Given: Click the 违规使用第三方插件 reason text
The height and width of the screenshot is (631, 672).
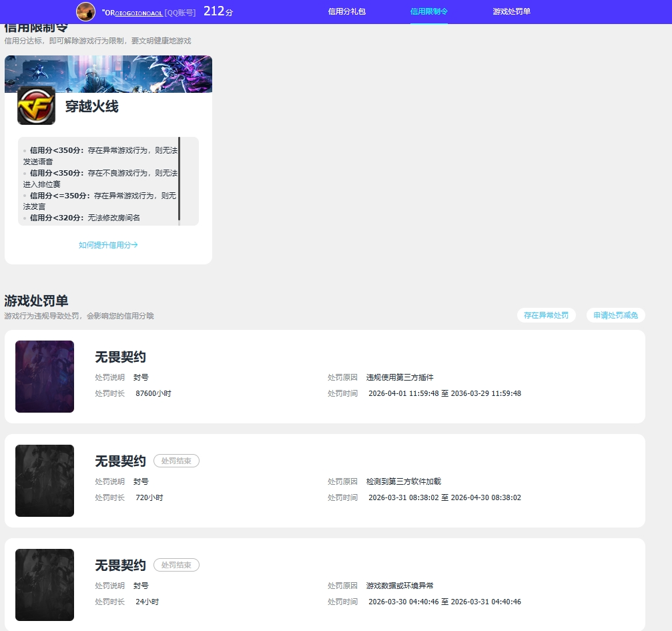Looking at the screenshot, I should [x=400, y=377].
